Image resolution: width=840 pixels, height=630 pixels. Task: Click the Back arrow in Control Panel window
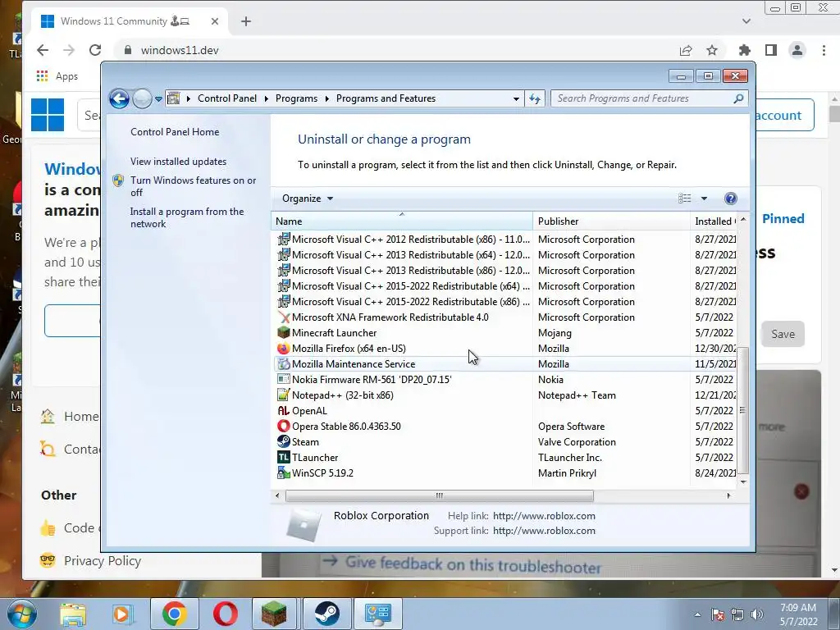click(119, 98)
